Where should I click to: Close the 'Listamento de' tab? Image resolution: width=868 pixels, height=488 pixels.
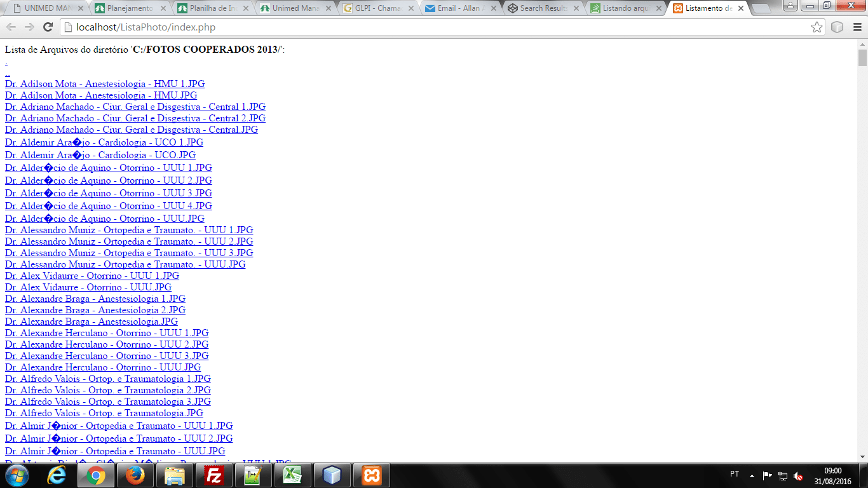point(740,9)
